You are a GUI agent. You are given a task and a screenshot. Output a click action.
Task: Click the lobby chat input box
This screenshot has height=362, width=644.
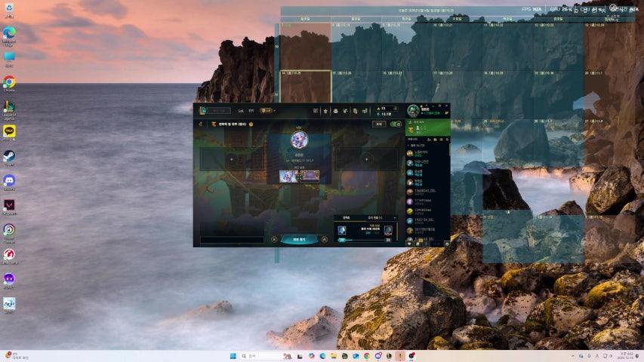[x=232, y=240]
